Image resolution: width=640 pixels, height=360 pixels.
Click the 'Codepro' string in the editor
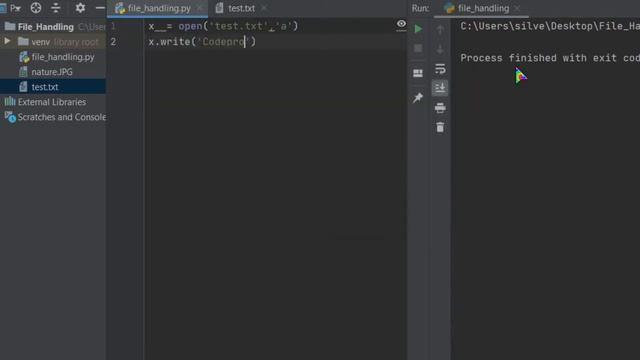(x=223, y=42)
